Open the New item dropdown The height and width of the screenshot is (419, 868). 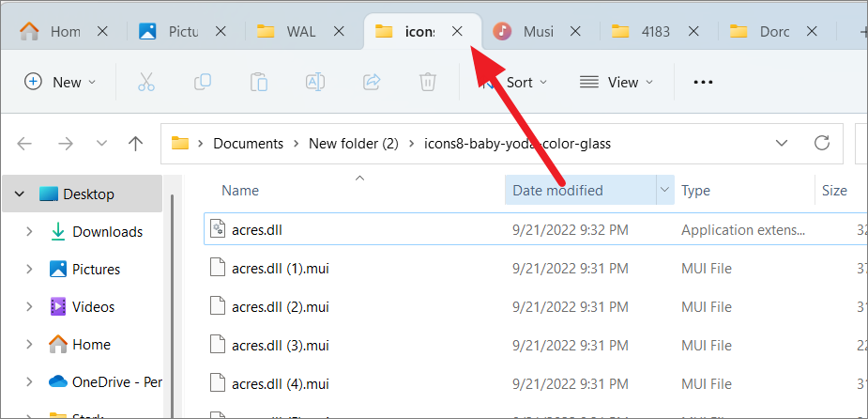click(x=60, y=82)
